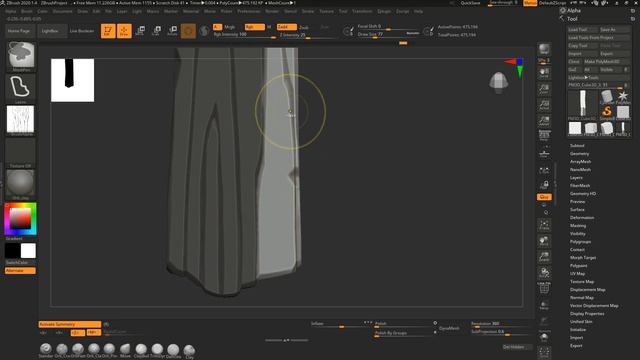Toggle Activate Symmetry
The width and height of the screenshot is (640, 360).
(70, 324)
